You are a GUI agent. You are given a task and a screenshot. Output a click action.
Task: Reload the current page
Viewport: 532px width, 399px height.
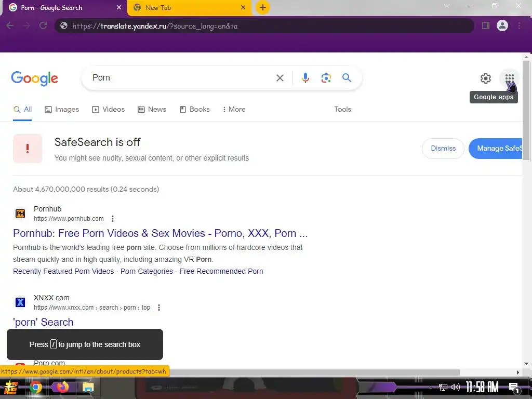pos(43,26)
